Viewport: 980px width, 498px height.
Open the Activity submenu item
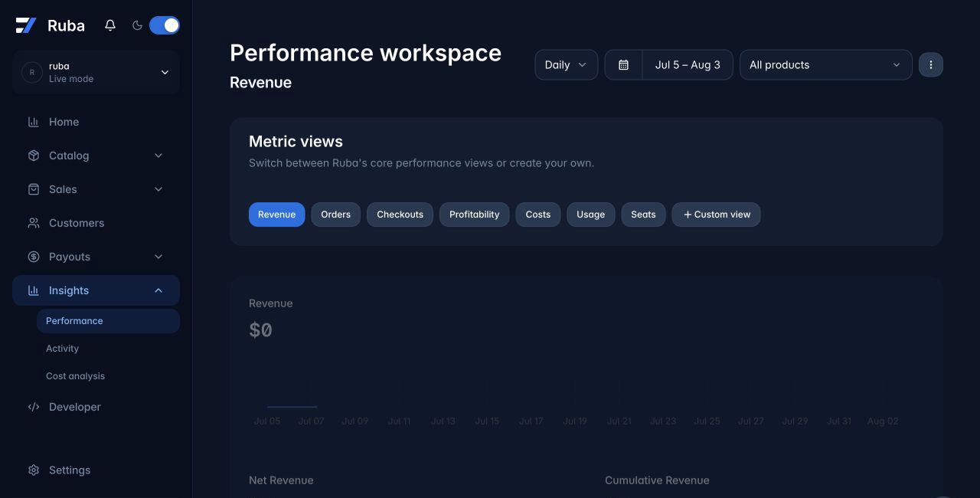pos(108,349)
